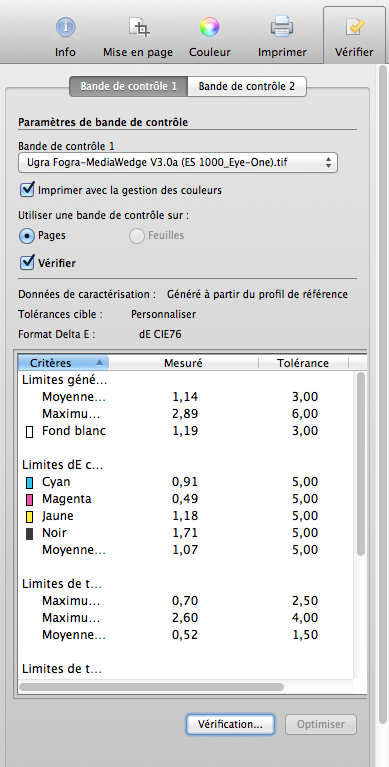Sort by the Critères column header arrow
389x767 pixels.
pyautogui.click(x=99, y=362)
